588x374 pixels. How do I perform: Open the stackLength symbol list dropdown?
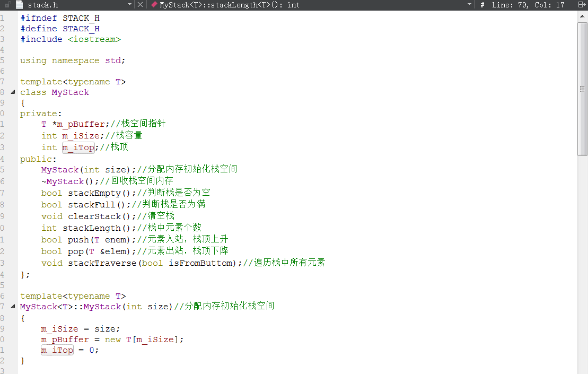point(469,5)
